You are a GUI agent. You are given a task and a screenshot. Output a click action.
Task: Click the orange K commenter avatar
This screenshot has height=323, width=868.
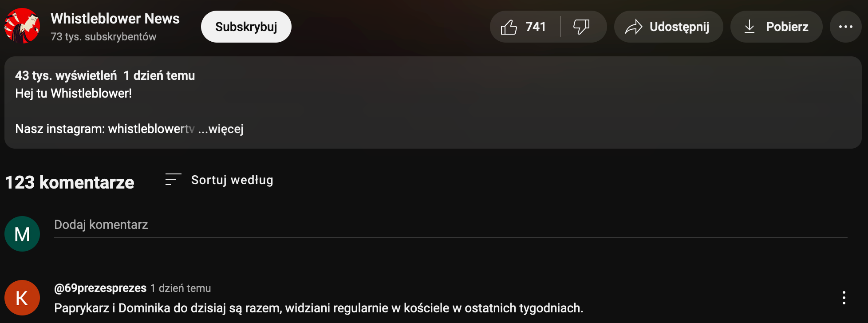pyautogui.click(x=22, y=298)
